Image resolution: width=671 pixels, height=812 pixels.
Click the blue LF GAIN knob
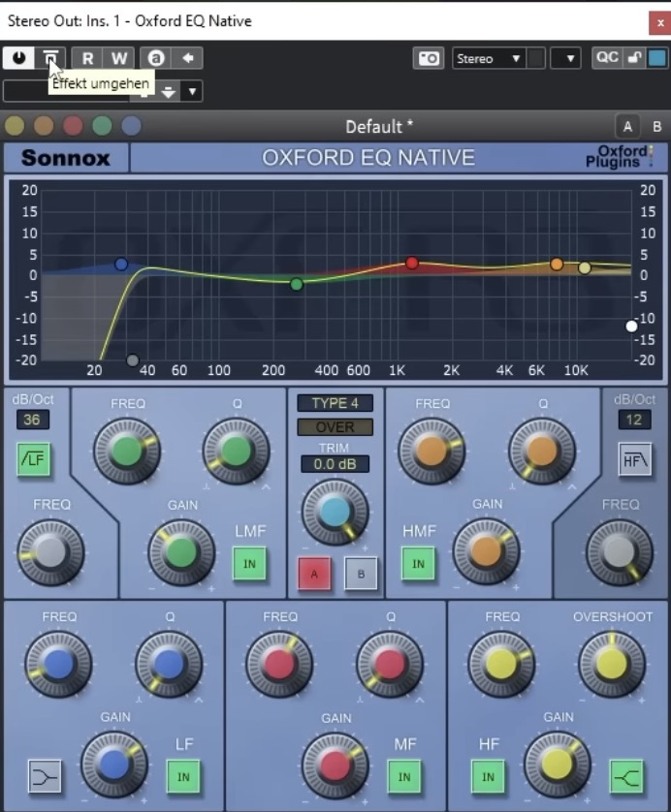tap(114, 765)
